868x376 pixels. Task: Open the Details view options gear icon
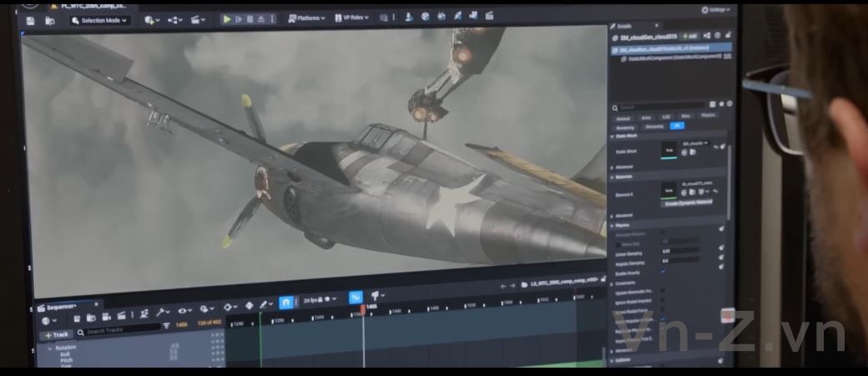pos(729,104)
